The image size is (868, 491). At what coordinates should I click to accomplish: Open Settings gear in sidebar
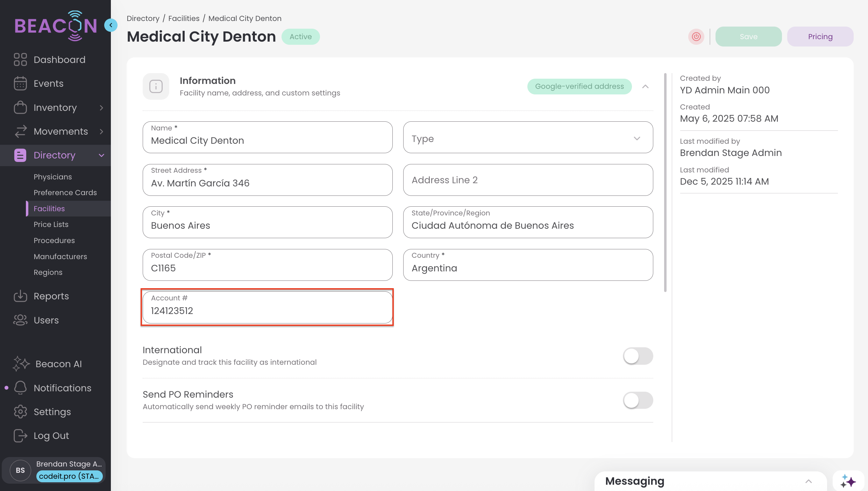(x=20, y=412)
